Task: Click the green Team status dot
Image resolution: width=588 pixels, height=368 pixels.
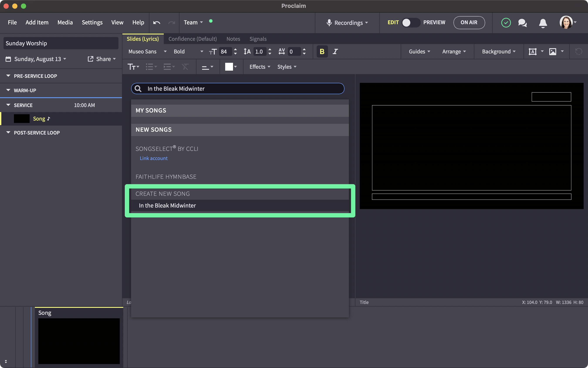Action: click(x=211, y=21)
